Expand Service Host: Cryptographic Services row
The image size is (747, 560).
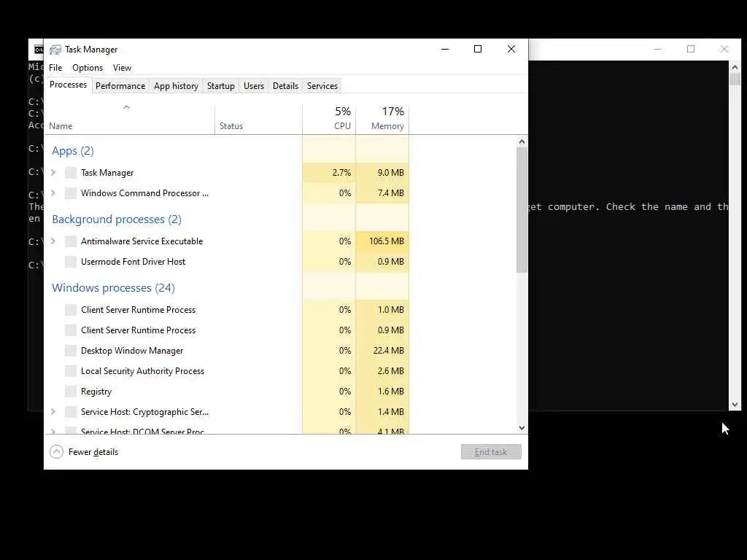click(x=53, y=411)
